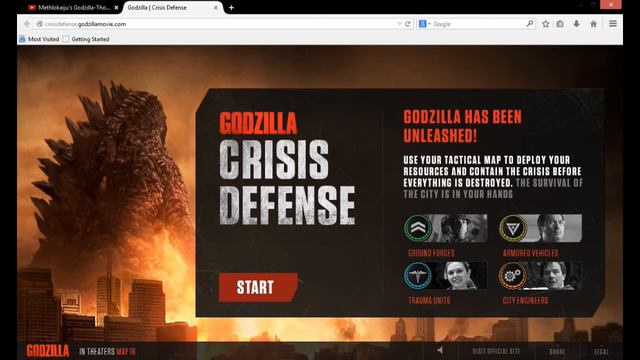Open the downloads arrow panel
The width and height of the screenshot is (640, 360).
tap(576, 24)
